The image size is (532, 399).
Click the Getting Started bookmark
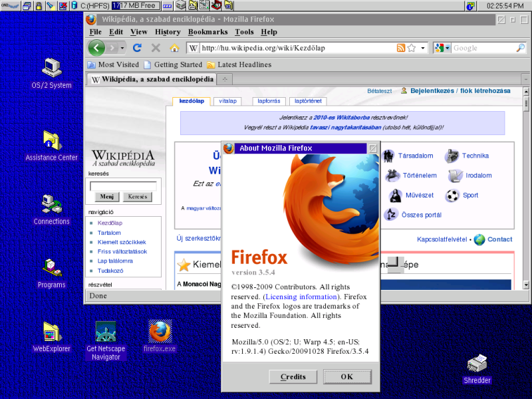pos(173,65)
